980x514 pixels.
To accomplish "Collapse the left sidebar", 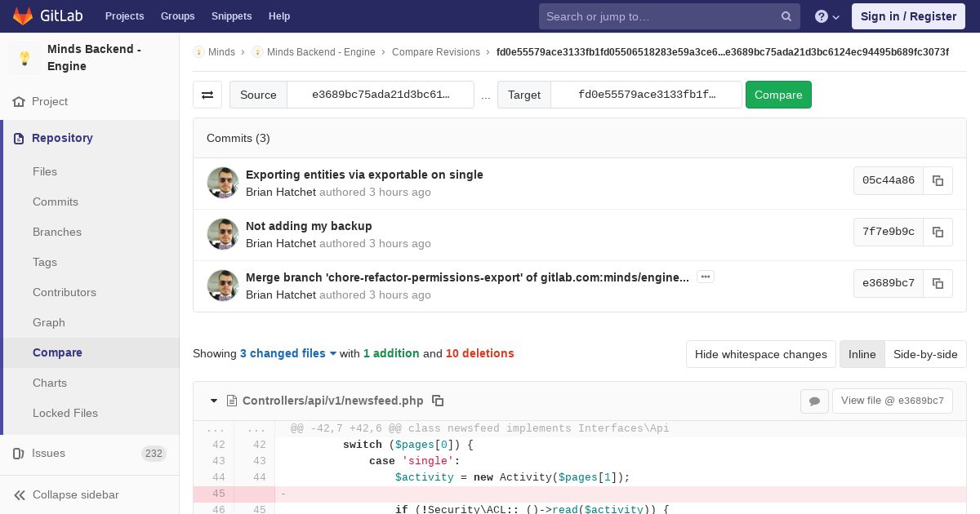I will (x=75, y=494).
